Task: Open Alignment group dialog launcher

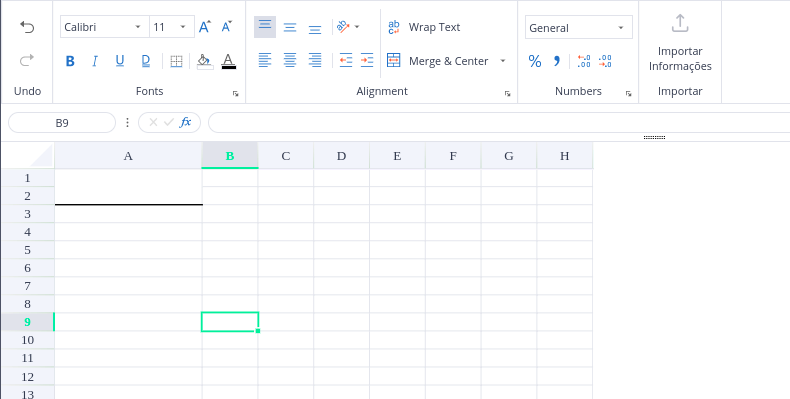Action: click(507, 94)
